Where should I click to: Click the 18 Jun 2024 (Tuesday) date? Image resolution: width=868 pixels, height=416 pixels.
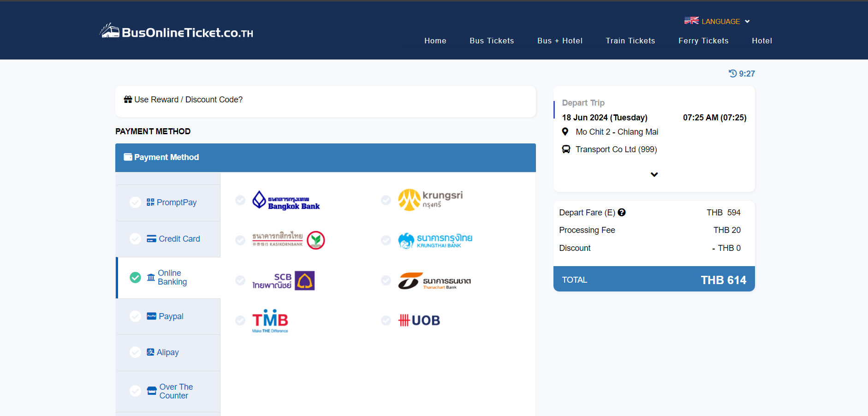click(605, 118)
